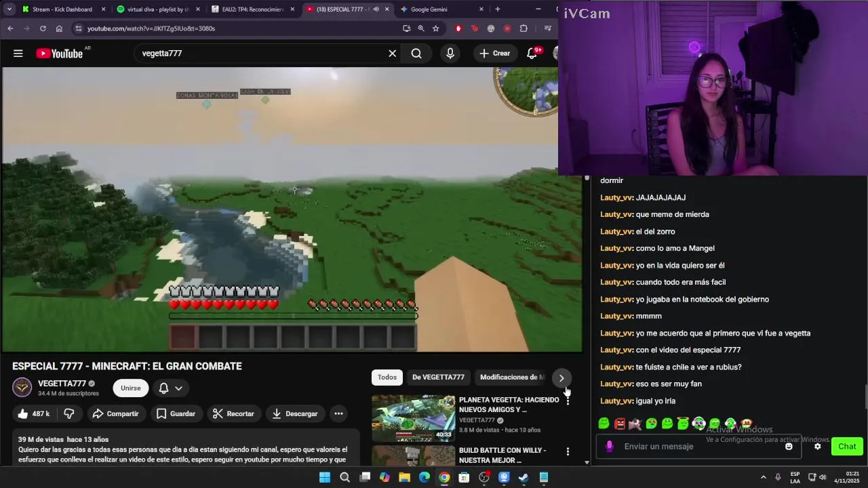Start voice search with the microphone
Image resolution: width=868 pixels, height=488 pixels.
point(450,54)
